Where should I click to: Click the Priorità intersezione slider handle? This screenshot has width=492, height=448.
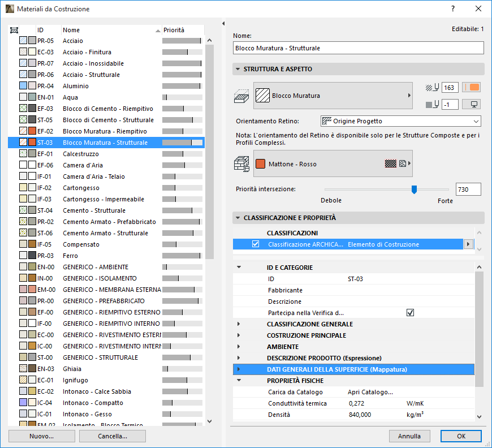pos(414,189)
